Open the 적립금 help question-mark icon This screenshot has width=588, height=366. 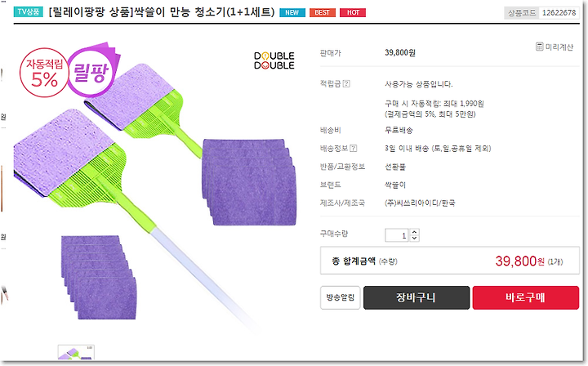click(346, 83)
